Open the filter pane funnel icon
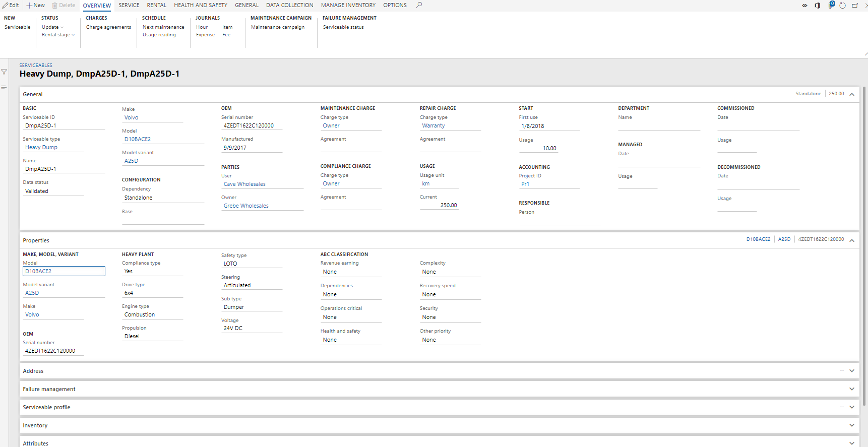This screenshot has width=868, height=447. pos(4,72)
